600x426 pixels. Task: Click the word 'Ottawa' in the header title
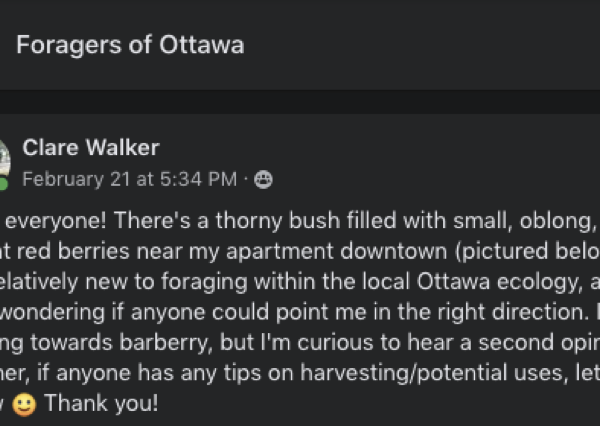point(206,45)
